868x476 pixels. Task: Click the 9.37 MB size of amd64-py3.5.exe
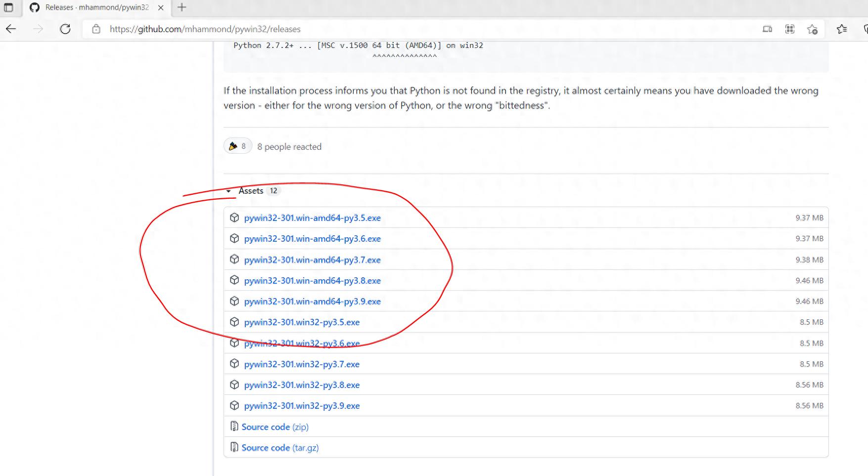(810, 218)
